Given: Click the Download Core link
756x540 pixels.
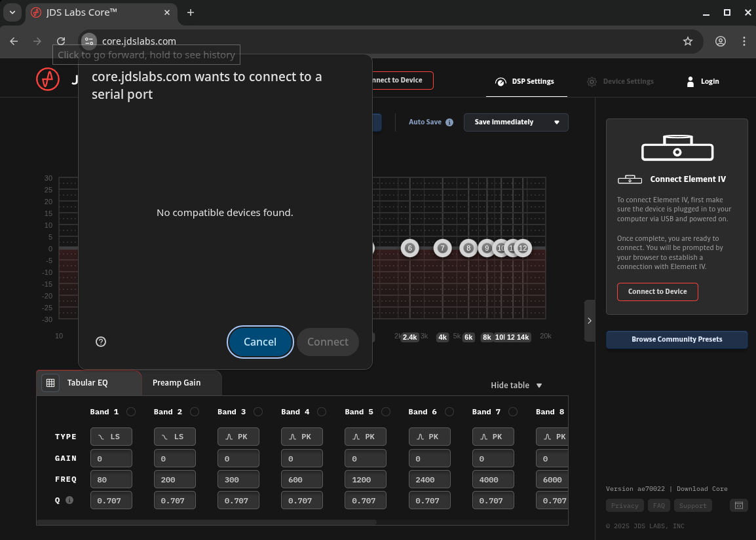Looking at the screenshot, I should 702,489.
